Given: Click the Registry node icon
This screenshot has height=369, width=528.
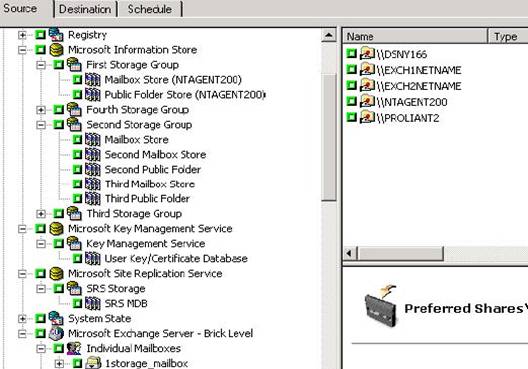Looking at the screenshot, I should tap(56, 35).
